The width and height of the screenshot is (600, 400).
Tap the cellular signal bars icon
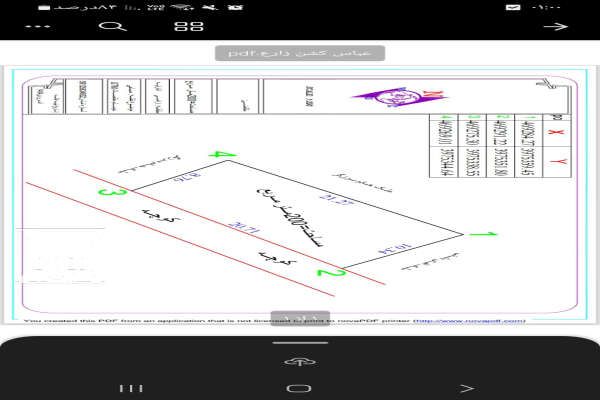[x=131, y=7]
